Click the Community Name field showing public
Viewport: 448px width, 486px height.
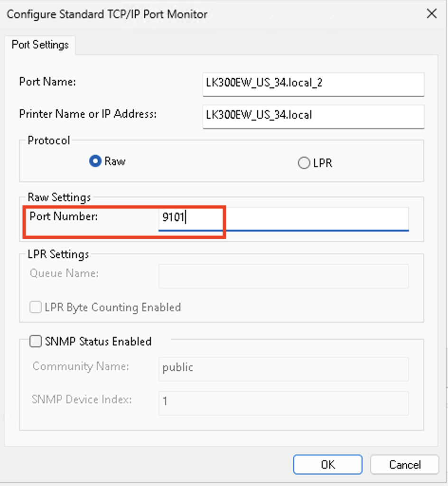(x=283, y=369)
